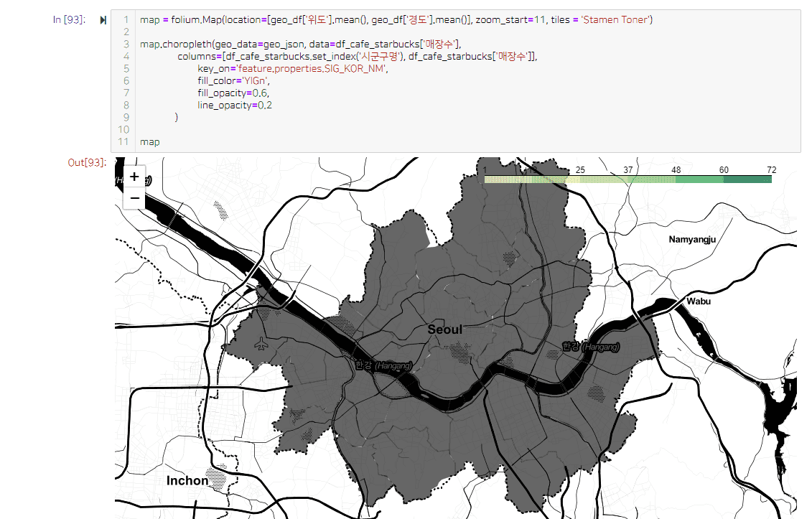Screen dimensions: 812x519
Task: Click the key_on feature.properties code line
Action: click(x=293, y=68)
